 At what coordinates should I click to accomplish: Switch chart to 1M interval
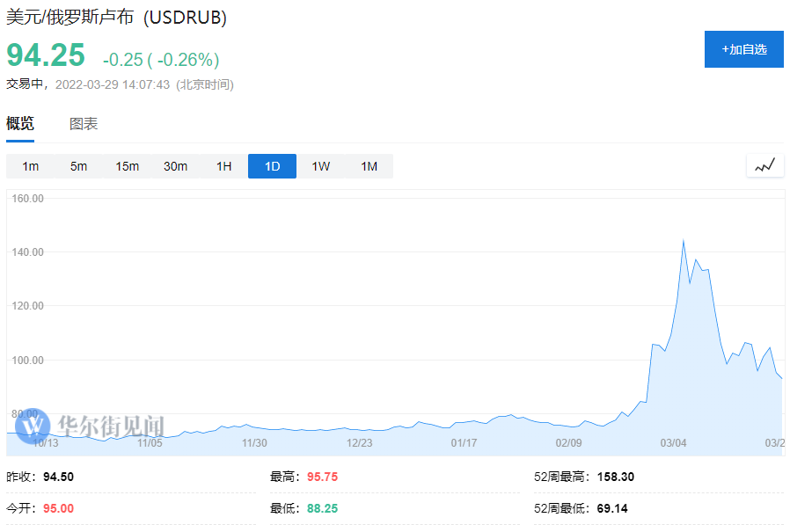(x=369, y=166)
